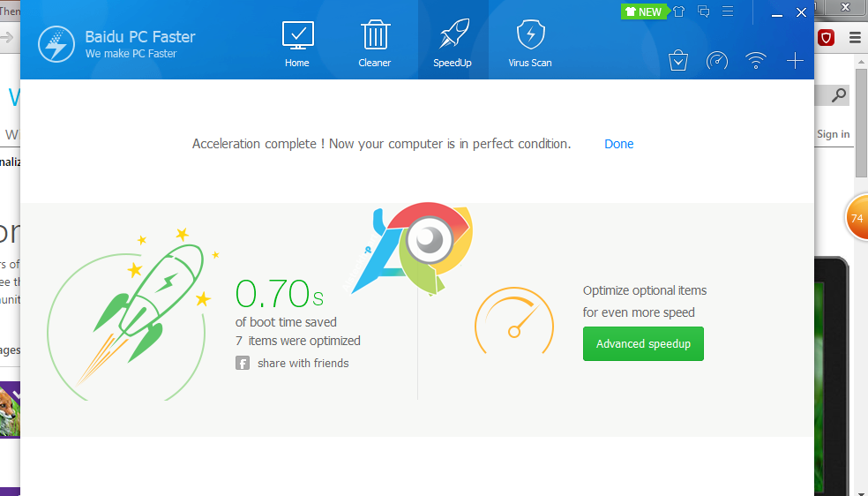This screenshot has height=496, width=868.
Task: Click the red shield browser extension icon
Action: pos(826,38)
